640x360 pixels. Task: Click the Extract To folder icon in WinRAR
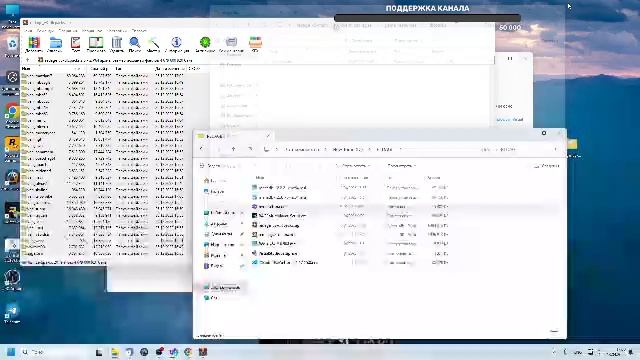pos(55,44)
